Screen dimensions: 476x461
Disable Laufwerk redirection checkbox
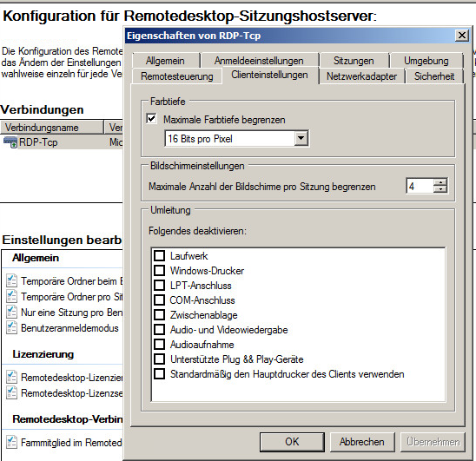[x=159, y=256]
